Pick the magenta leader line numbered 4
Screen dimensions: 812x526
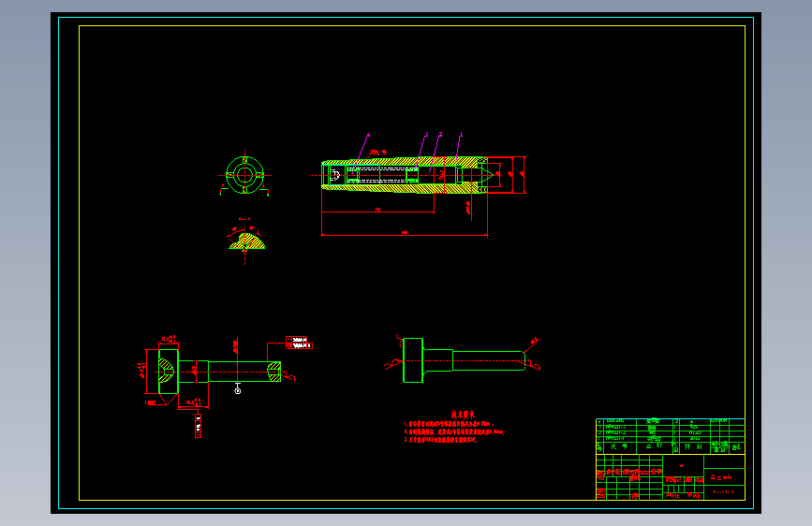pyautogui.click(x=361, y=153)
